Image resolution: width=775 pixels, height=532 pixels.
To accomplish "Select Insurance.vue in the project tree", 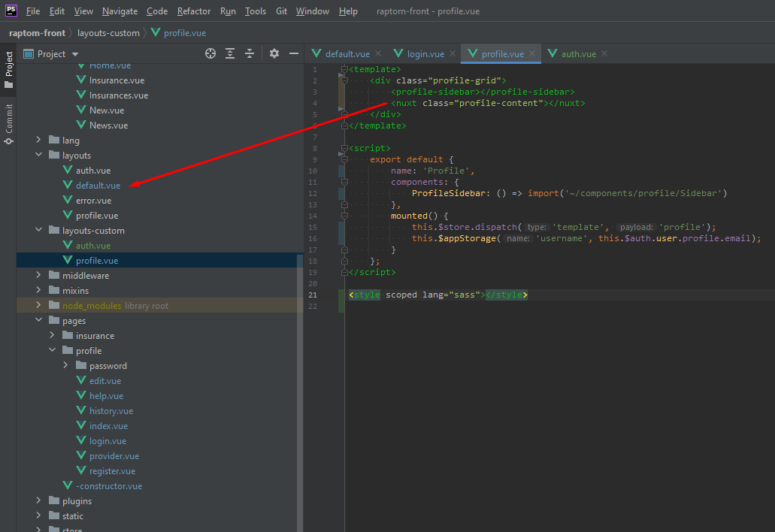I will [x=117, y=80].
